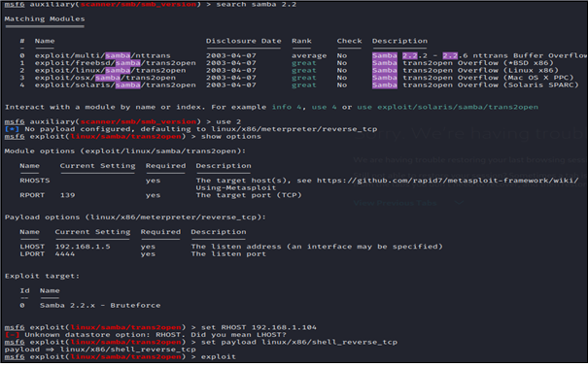Click the RPORT value 139
588x367 pixels.
pyautogui.click(x=67, y=195)
